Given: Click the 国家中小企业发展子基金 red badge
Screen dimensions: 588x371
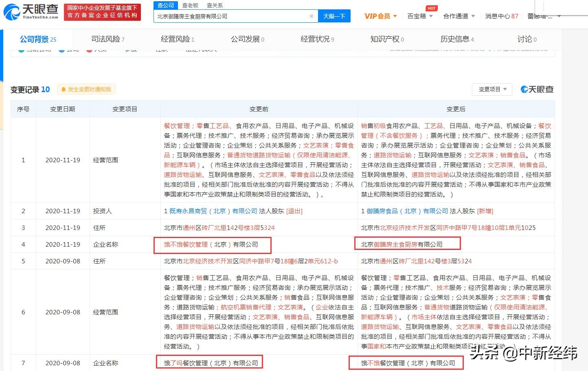Looking at the screenshot, I should [102, 12].
